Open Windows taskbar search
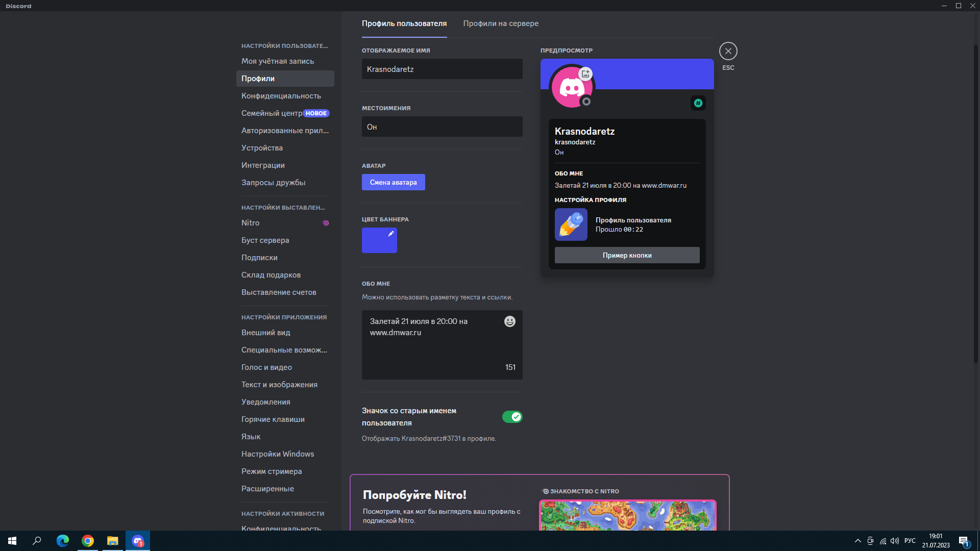The image size is (980, 551). pyautogui.click(x=37, y=541)
